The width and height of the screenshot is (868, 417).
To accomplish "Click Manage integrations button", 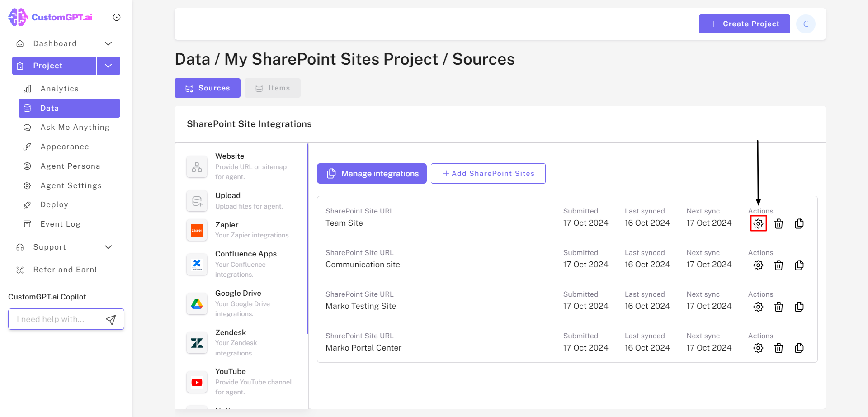I will [x=372, y=174].
